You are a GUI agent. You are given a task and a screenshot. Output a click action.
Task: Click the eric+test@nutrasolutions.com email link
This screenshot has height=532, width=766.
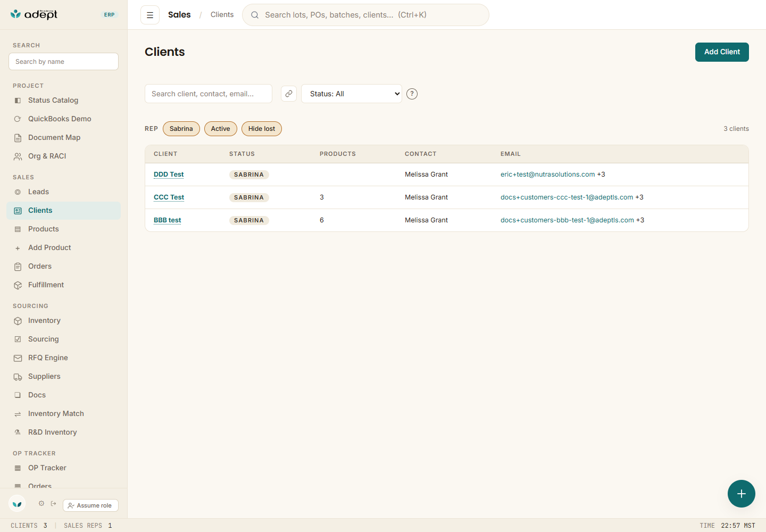click(548, 174)
